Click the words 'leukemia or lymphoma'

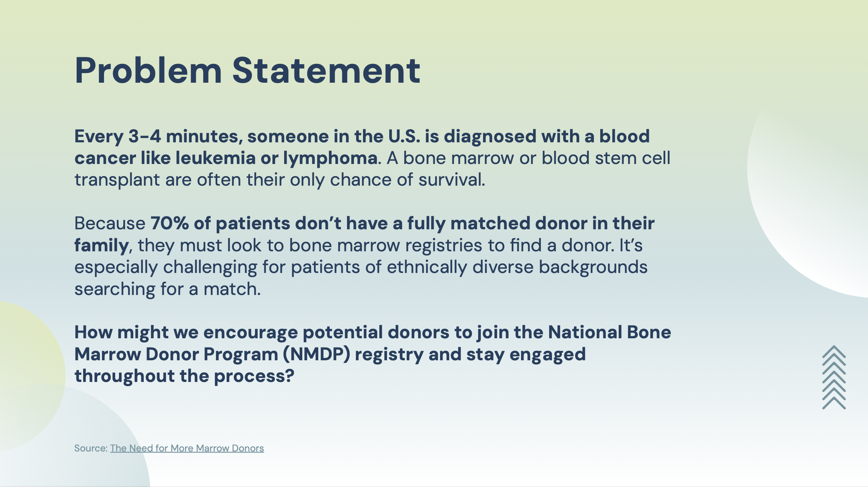276,159
